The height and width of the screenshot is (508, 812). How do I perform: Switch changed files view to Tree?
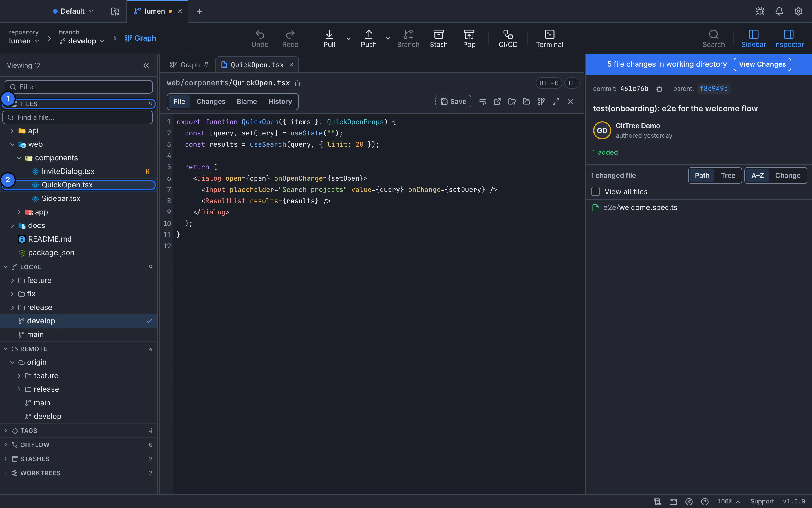[728, 175]
